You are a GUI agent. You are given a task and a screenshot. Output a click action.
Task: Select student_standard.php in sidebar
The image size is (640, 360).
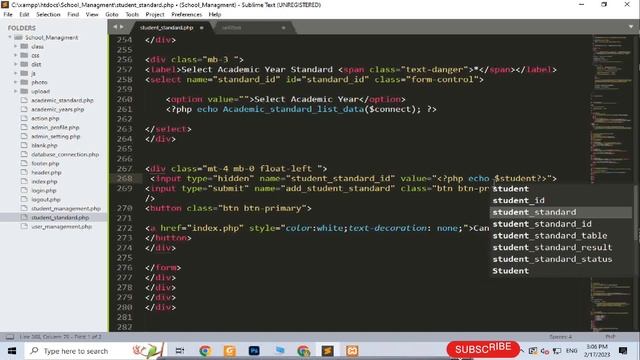click(x=60, y=218)
